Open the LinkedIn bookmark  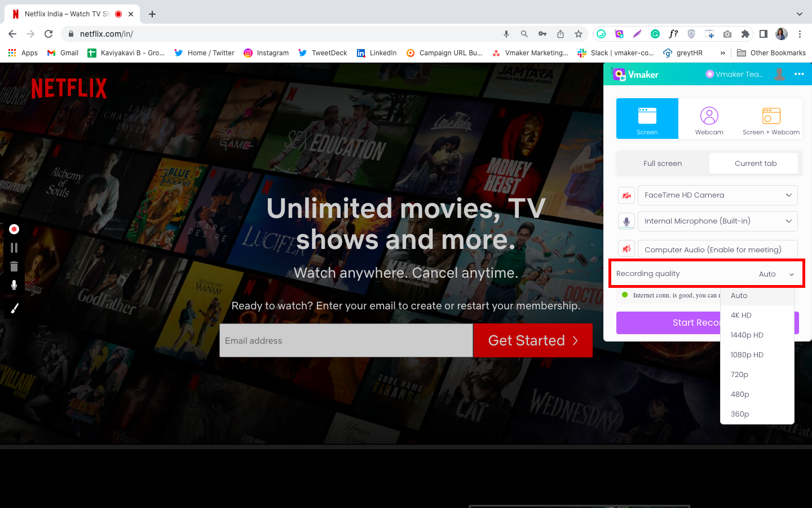pyautogui.click(x=377, y=53)
